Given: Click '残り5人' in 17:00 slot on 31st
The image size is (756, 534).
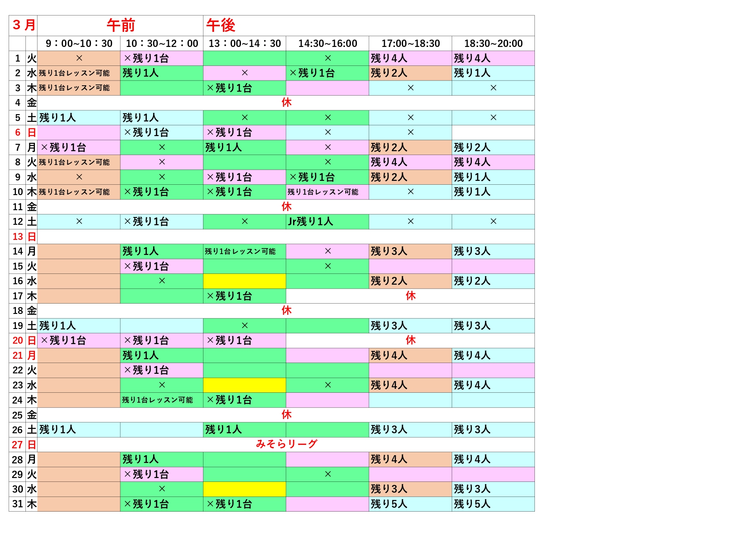Looking at the screenshot, I should [389, 504].
